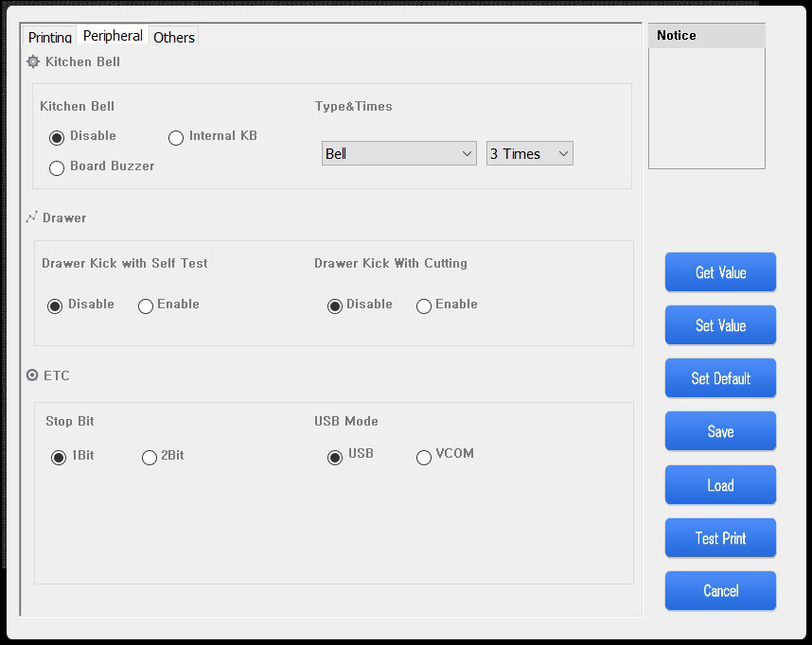Screen dimensions: 812x645
Task: Run a Test Print
Action: click(x=720, y=538)
